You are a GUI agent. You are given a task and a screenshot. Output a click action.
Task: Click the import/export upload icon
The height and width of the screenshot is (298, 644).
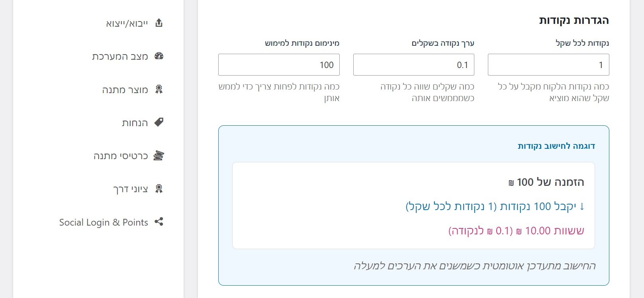(159, 23)
